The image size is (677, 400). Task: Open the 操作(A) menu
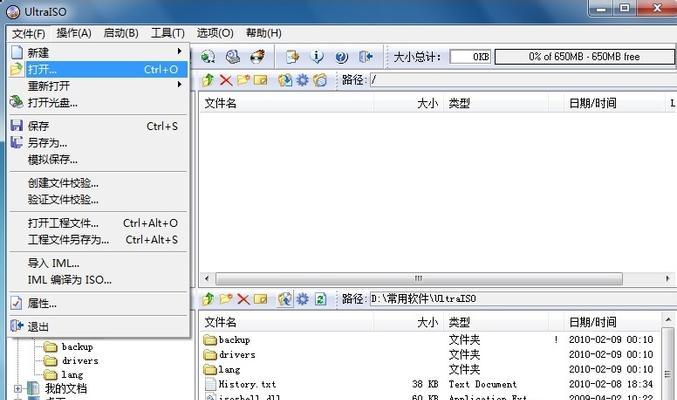[x=74, y=33]
